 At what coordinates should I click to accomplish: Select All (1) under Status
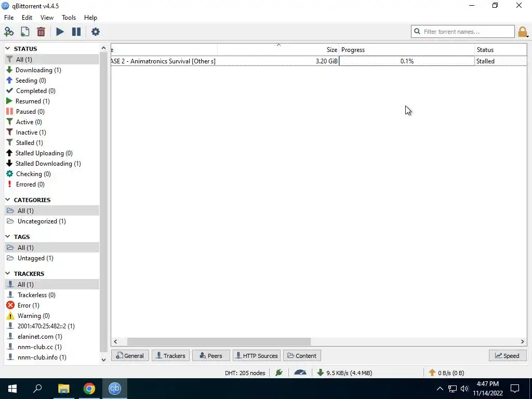pos(52,59)
